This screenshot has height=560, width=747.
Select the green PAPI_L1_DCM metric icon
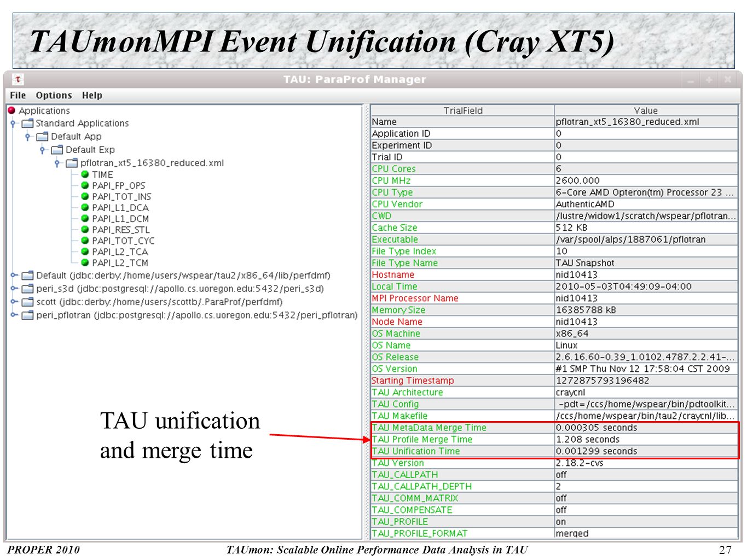point(85,218)
